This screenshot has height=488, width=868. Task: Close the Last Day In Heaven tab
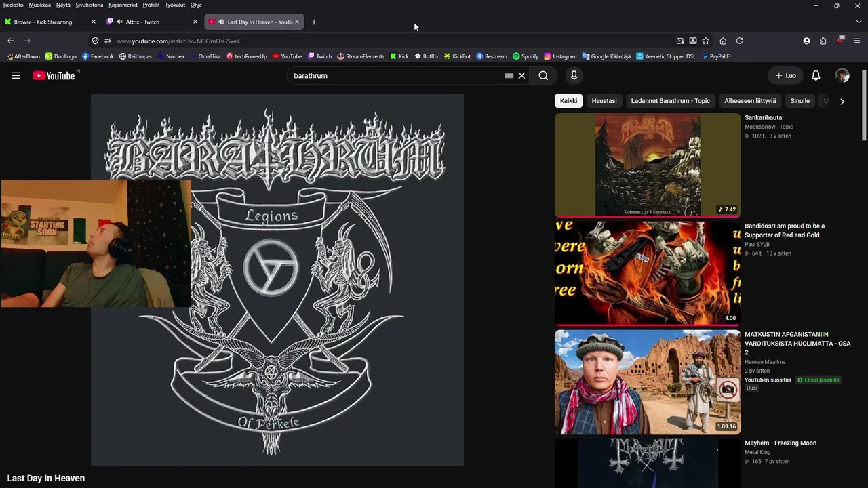point(296,22)
